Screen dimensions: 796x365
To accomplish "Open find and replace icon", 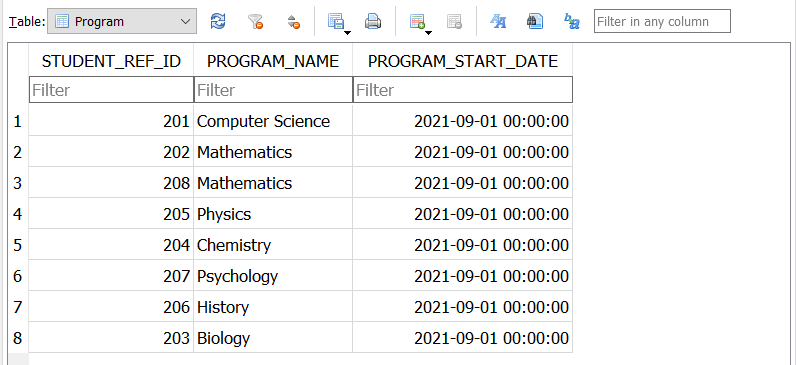I will pyautogui.click(x=572, y=21).
